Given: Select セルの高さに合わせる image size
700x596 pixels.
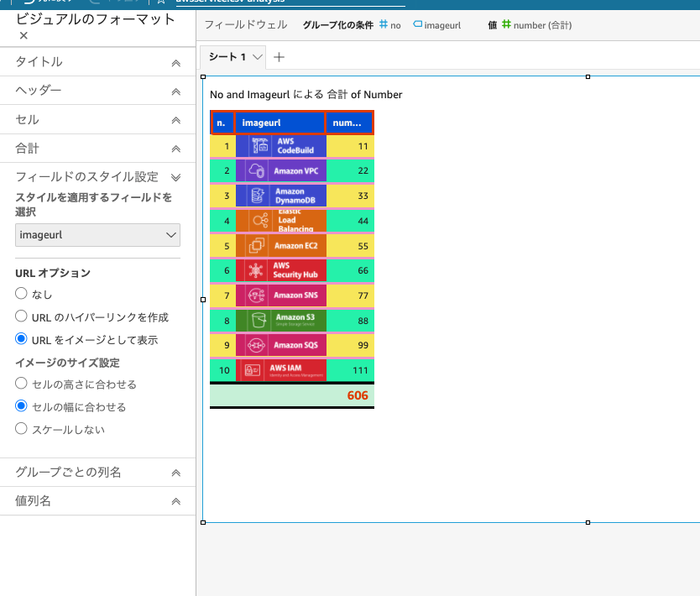Looking at the screenshot, I should pyautogui.click(x=21, y=383).
